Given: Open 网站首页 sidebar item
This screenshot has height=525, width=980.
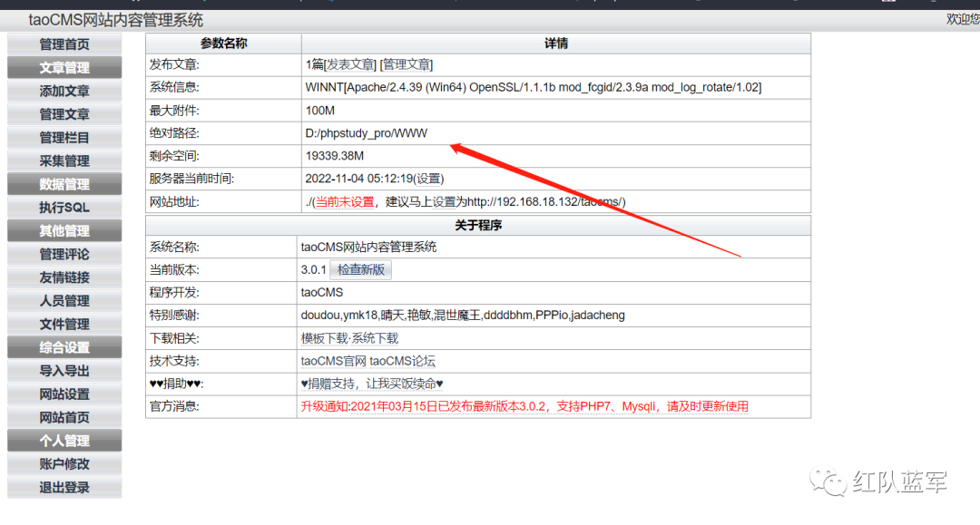Looking at the screenshot, I should pyautogui.click(x=64, y=417).
